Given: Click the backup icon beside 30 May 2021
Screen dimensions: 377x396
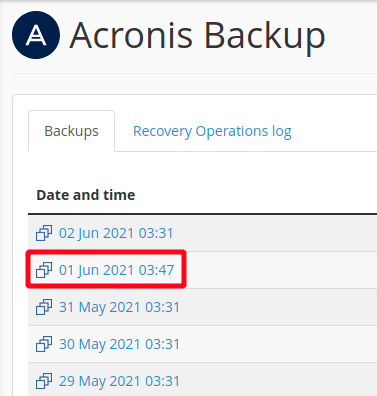Looking at the screenshot, I should coord(44,344).
